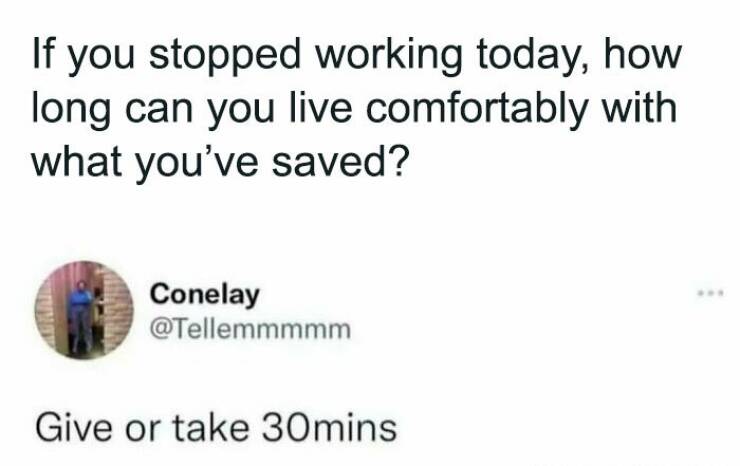
Task: Open the @Tellemmmmm handle link
Action: (x=250, y=328)
